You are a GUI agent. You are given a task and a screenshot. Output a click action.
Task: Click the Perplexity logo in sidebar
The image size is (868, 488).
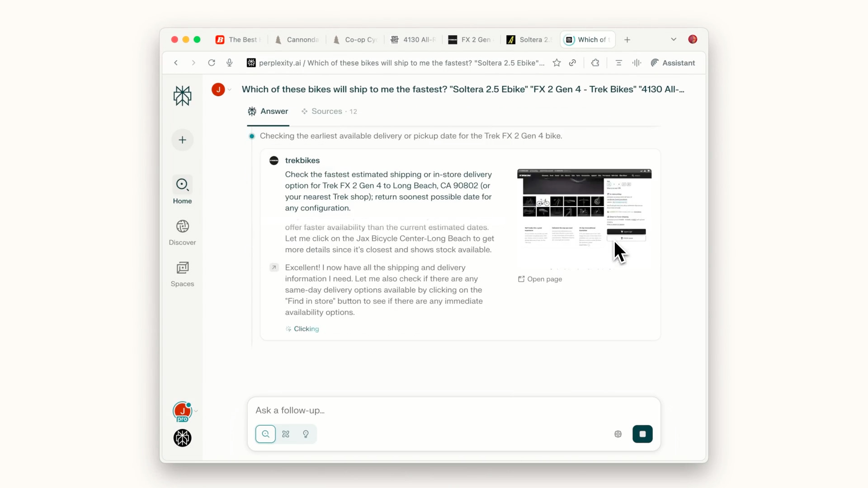point(182,96)
